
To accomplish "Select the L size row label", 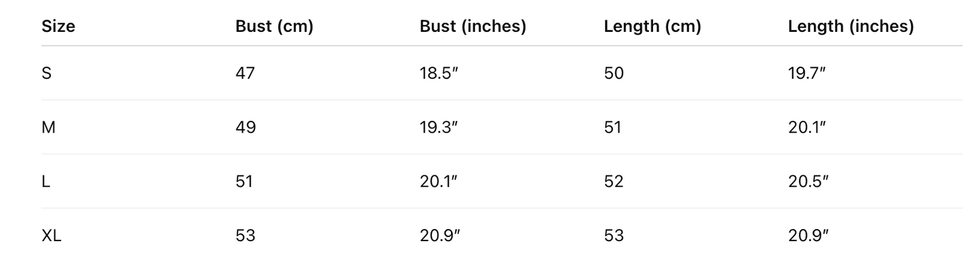I will pyautogui.click(x=46, y=181).
